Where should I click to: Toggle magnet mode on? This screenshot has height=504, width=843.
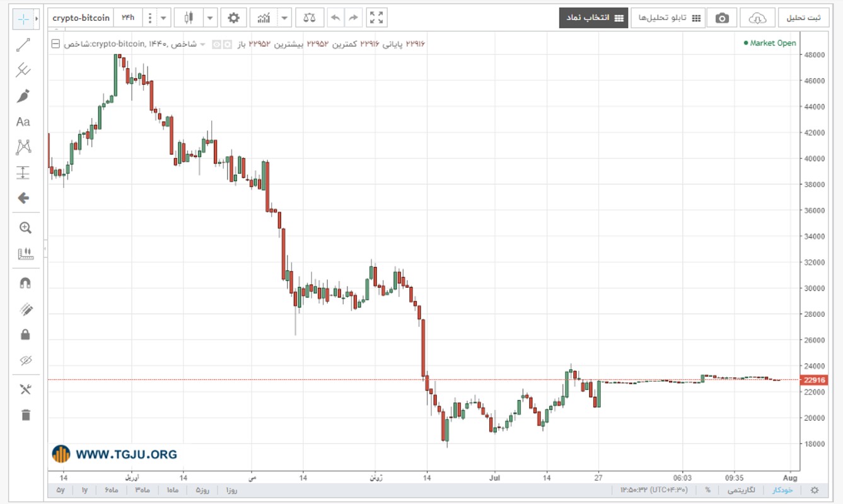pos(25,283)
